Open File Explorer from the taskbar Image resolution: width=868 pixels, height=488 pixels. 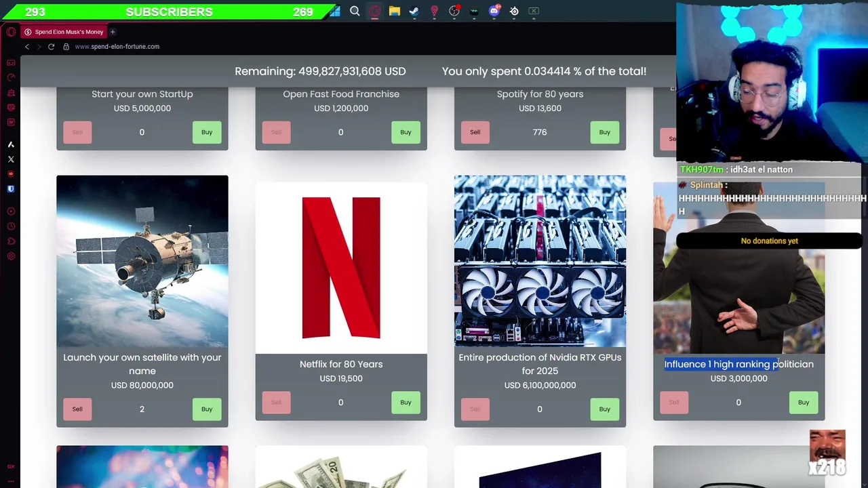pyautogui.click(x=395, y=11)
